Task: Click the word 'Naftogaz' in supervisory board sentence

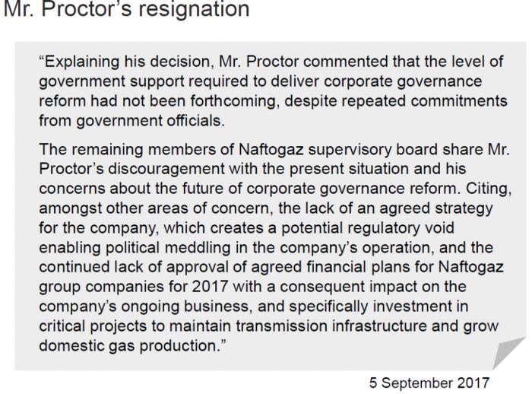Action: (271, 149)
